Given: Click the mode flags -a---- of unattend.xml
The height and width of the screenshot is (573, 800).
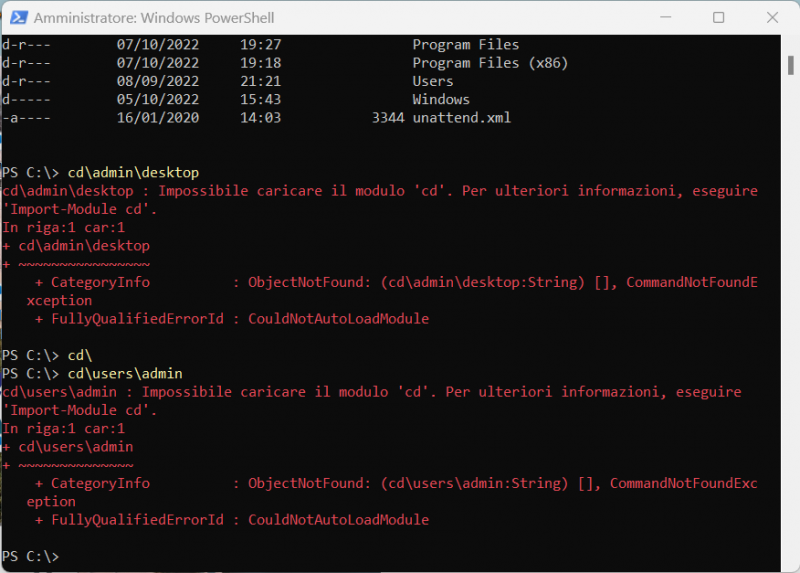Looking at the screenshot, I should click(26, 118).
